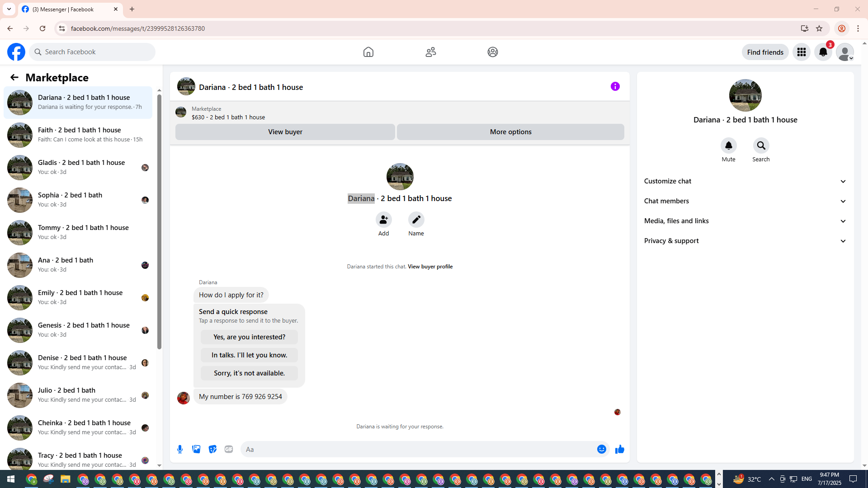Open the Ana 2 bed 1 bath chat
The height and width of the screenshot is (488, 868).
tap(78, 265)
